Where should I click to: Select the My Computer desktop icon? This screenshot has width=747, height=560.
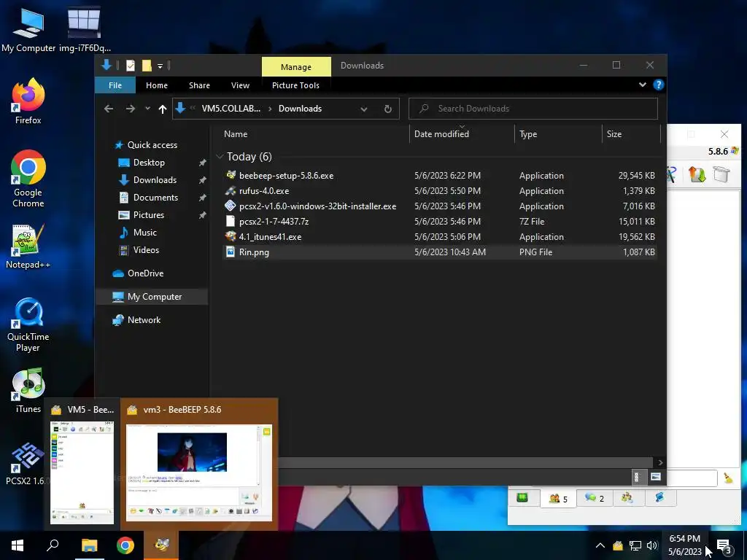[x=28, y=29]
